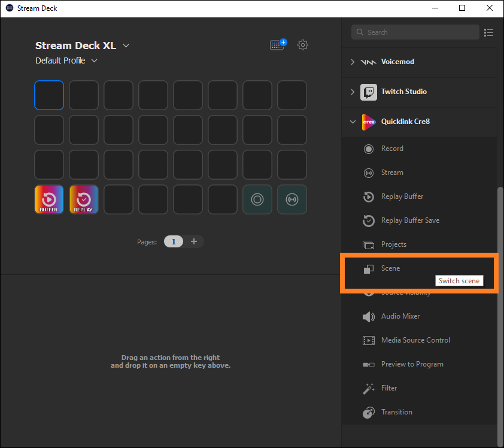Image resolution: width=504 pixels, height=448 pixels.
Task: Expand the Twitch Studio plugin category
Action: [x=354, y=92]
